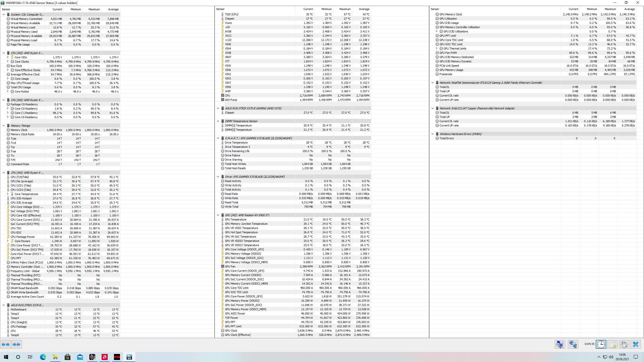
Task: Expand the Core Ratios row
Action: tap(8, 92)
